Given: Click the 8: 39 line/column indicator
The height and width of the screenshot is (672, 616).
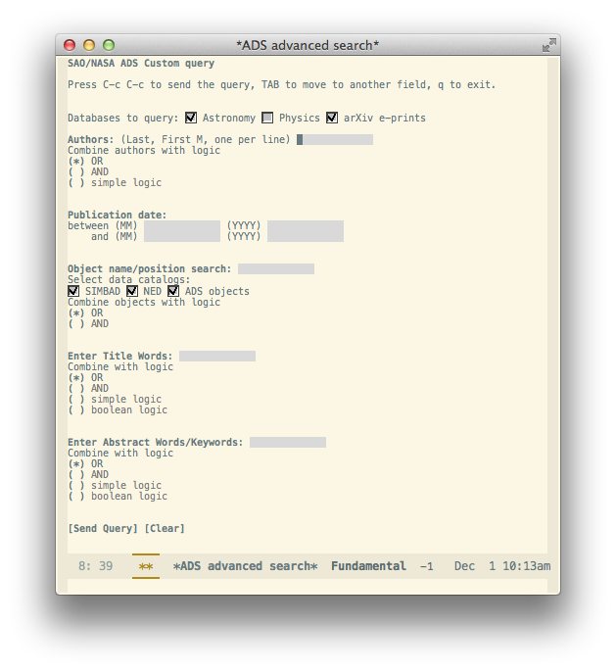Looking at the screenshot, I should point(95,566).
